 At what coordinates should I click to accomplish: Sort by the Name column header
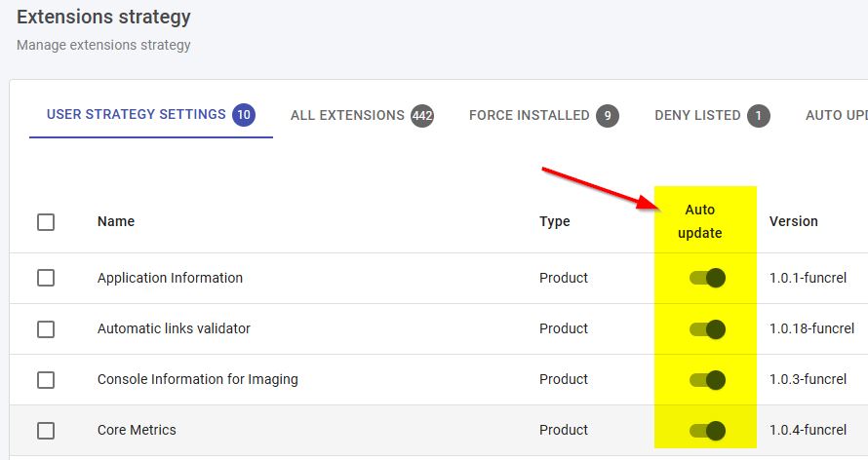(116, 221)
